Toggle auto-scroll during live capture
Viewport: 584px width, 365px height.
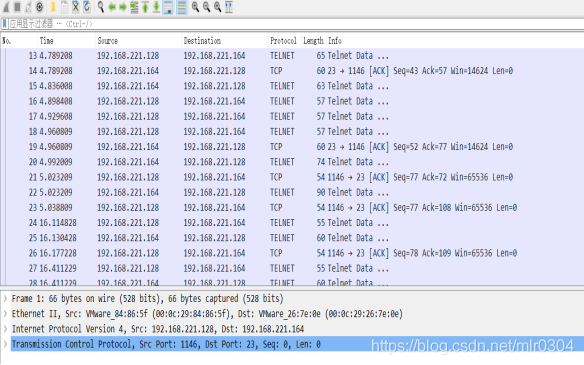pyautogui.click(x=168, y=7)
